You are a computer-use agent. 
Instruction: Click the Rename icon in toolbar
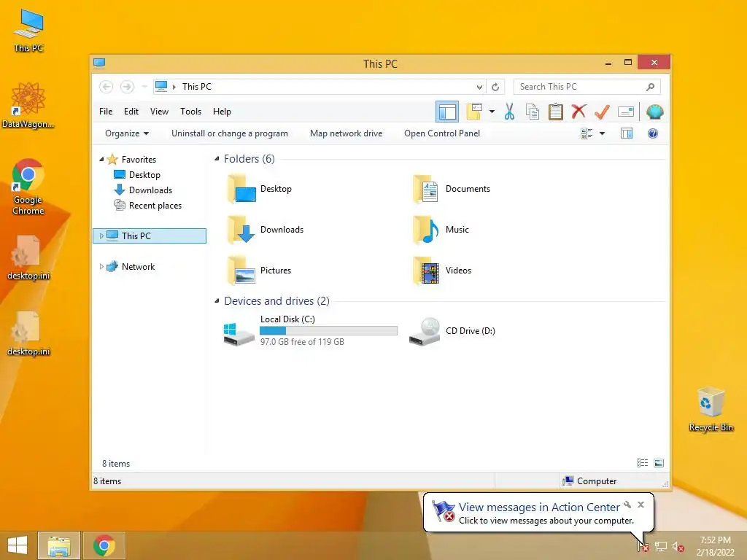625,112
